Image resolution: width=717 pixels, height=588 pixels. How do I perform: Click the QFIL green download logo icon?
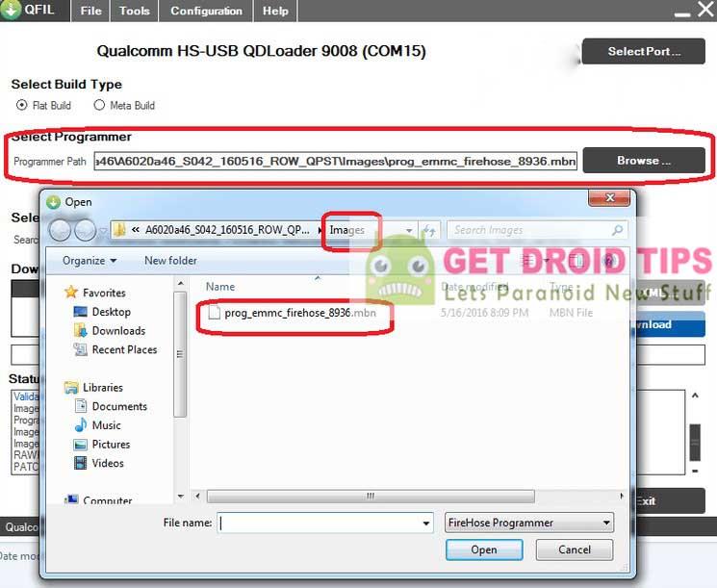(13, 11)
